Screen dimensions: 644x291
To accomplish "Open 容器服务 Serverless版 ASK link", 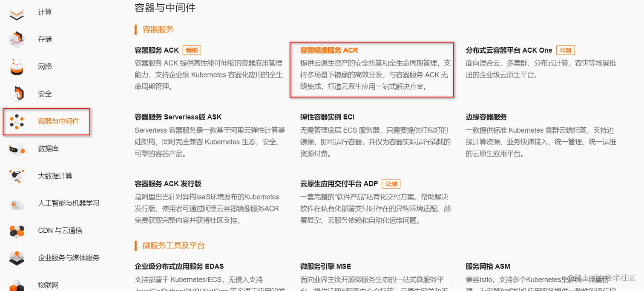I will pyautogui.click(x=178, y=117).
